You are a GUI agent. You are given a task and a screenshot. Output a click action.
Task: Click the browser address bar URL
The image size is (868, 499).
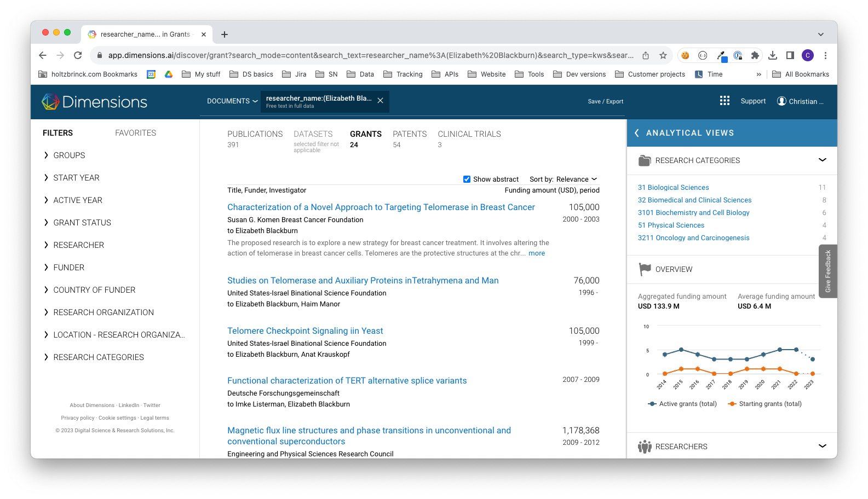coord(371,55)
